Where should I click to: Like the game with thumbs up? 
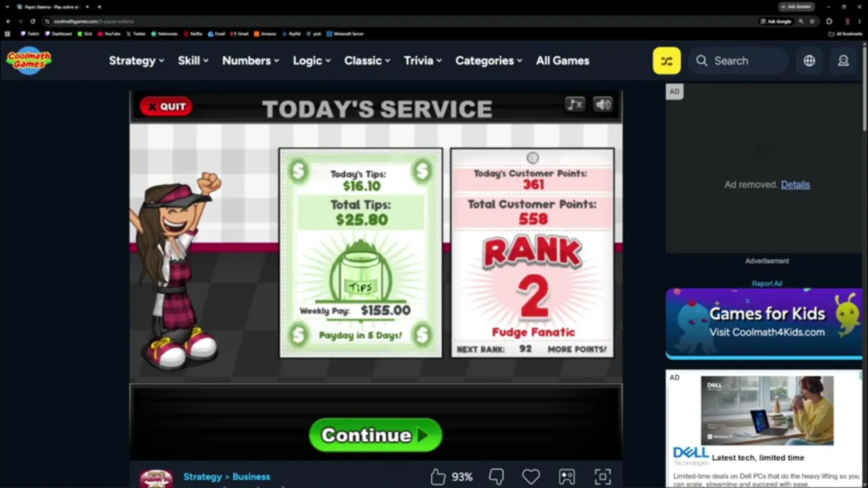[438, 477]
